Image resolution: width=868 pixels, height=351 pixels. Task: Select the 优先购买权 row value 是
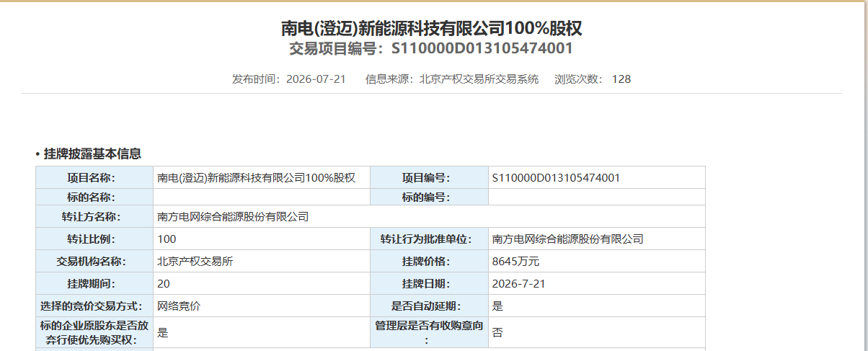coord(163,333)
